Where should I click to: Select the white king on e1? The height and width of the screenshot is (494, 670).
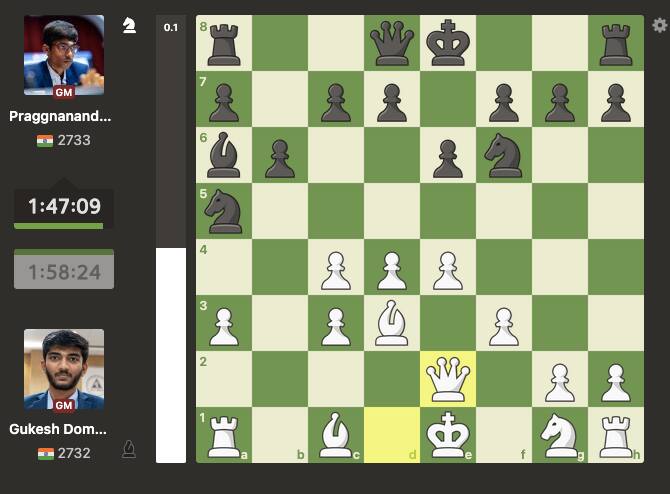coord(448,435)
